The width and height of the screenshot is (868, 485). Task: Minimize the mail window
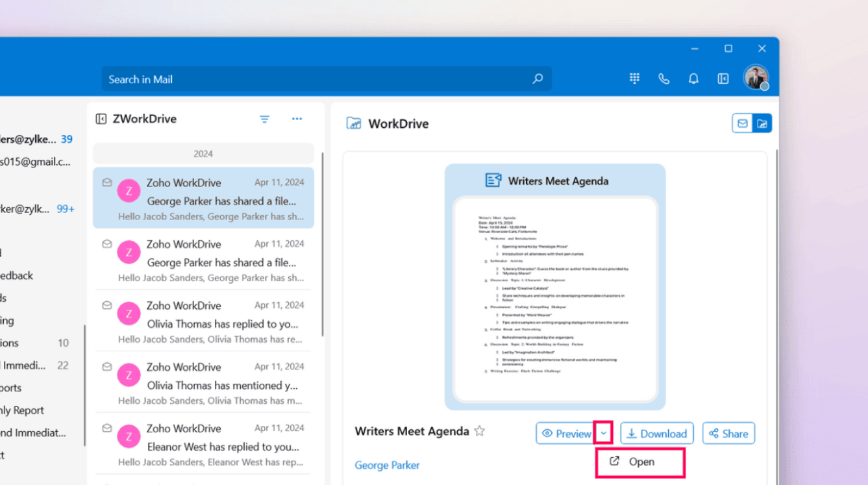(x=695, y=49)
